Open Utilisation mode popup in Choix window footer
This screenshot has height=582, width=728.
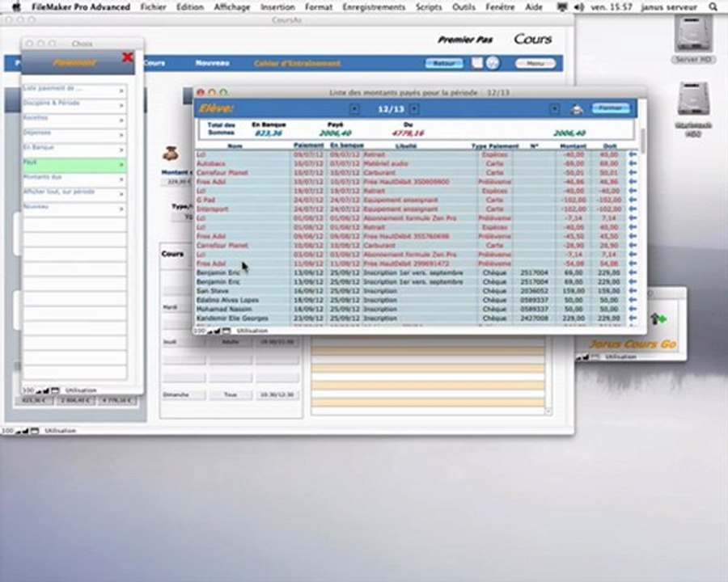click(x=81, y=390)
